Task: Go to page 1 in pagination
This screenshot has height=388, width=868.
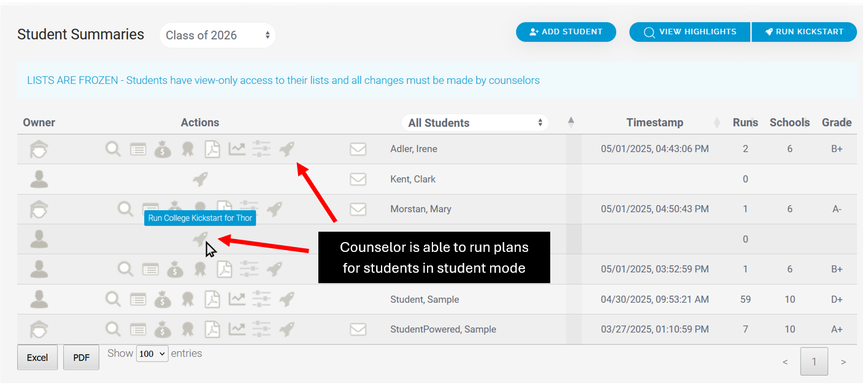Action: coord(814,362)
